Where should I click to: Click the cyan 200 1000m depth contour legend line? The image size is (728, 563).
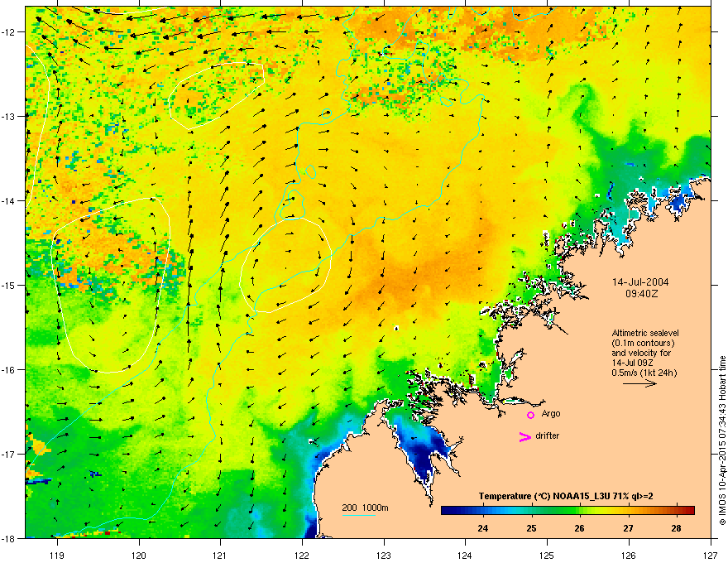coord(359,516)
